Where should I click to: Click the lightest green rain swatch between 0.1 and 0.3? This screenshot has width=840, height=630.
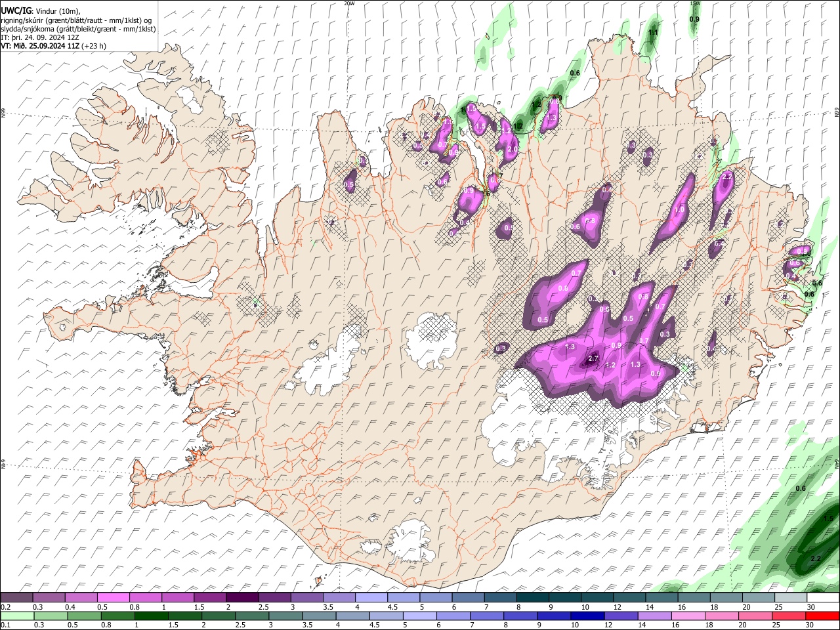coord(17,616)
